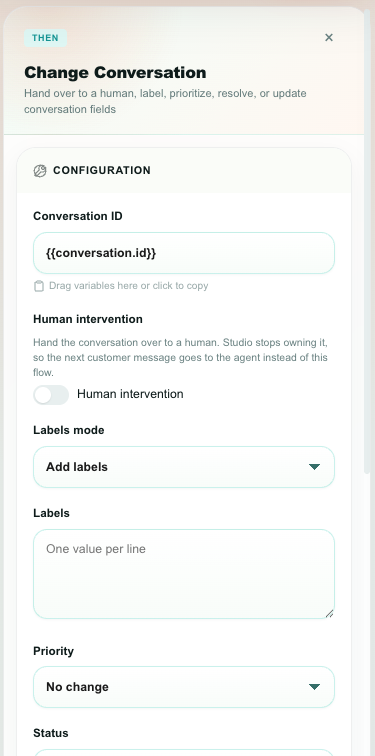Open the Labels mode dropdown
Image resolution: width=375 pixels, height=756 pixels.
[x=184, y=467]
